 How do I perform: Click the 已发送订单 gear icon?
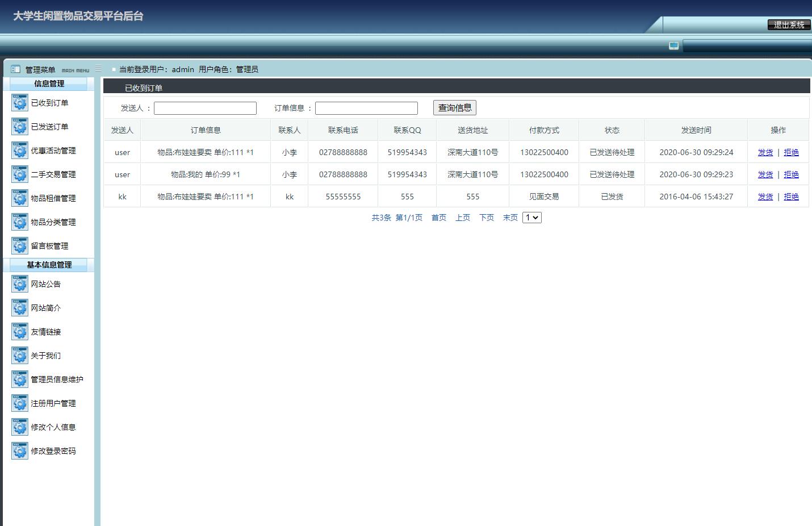(20, 127)
